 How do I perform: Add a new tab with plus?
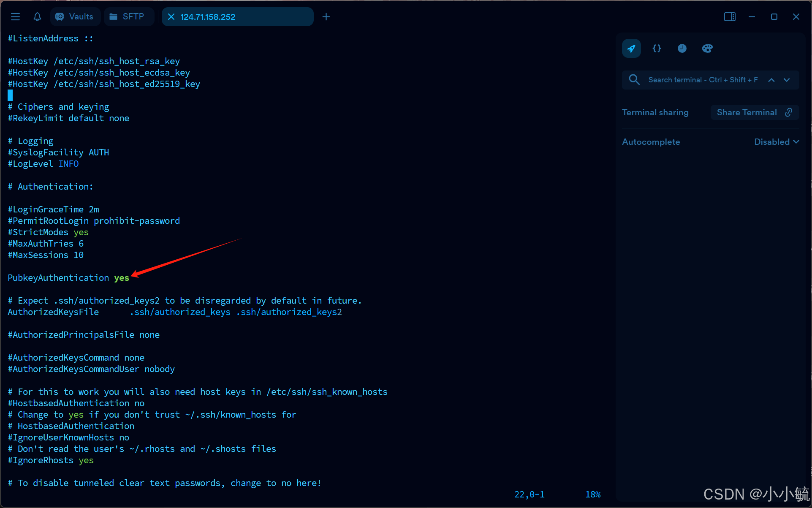(326, 17)
